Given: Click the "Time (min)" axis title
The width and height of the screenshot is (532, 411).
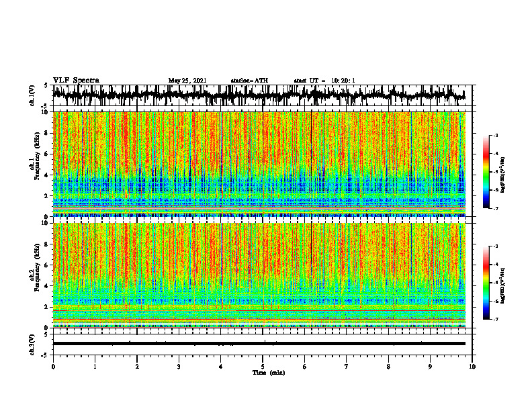Looking at the screenshot, I should [x=269, y=373].
